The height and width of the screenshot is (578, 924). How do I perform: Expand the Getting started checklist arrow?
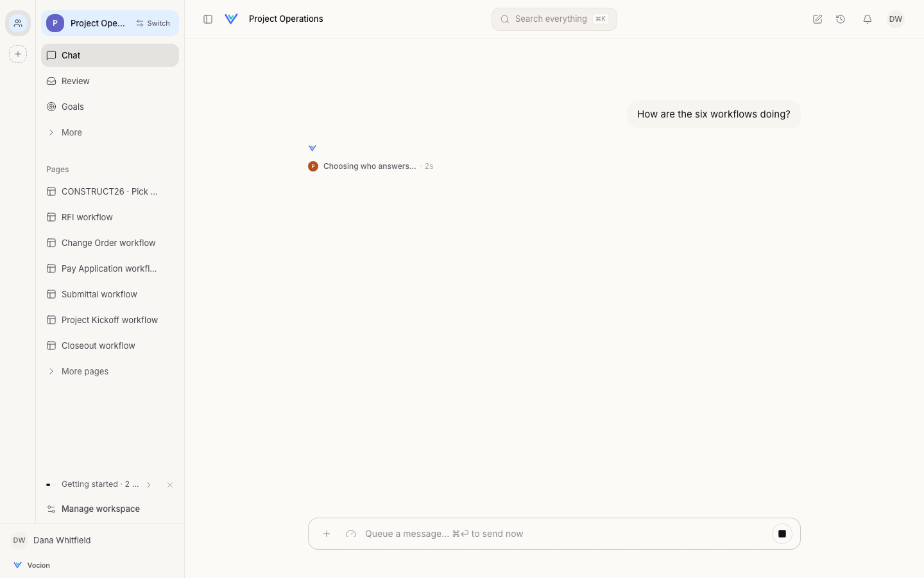click(x=149, y=485)
